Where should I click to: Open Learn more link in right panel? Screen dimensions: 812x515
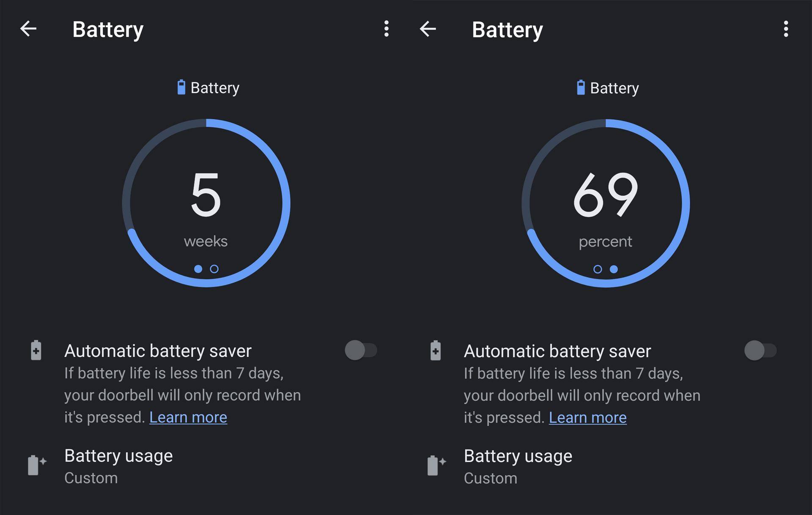tap(587, 418)
